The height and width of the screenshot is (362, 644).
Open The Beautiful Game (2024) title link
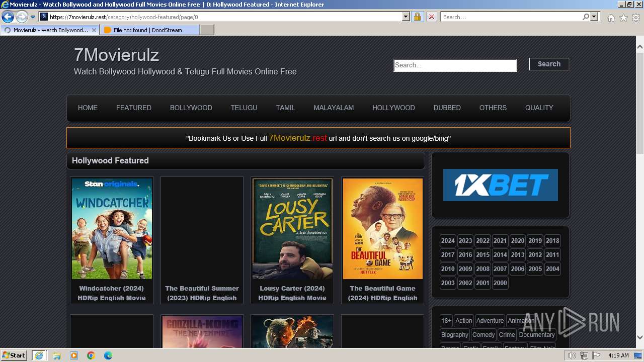[x=383, y=293]
